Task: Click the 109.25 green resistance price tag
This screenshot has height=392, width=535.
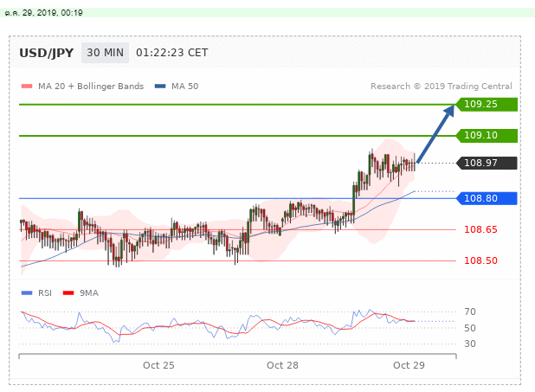Action: pos(487,105)
